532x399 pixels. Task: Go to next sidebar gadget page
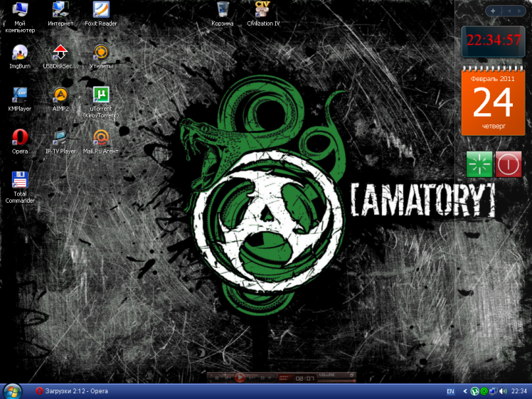[x=519, y=11]
